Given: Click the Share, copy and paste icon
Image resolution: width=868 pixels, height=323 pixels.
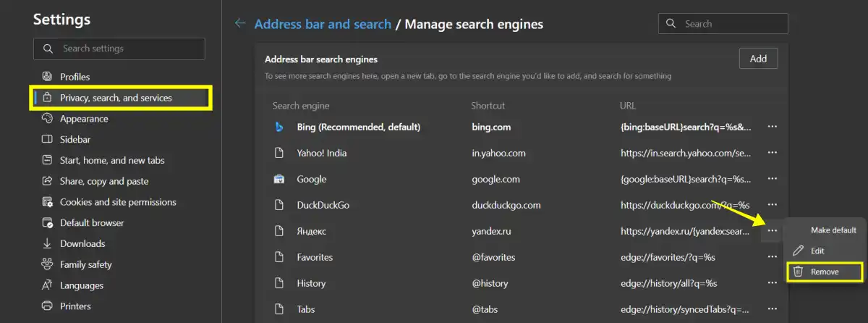Looking at the screenshot, I should coord(48,181).
